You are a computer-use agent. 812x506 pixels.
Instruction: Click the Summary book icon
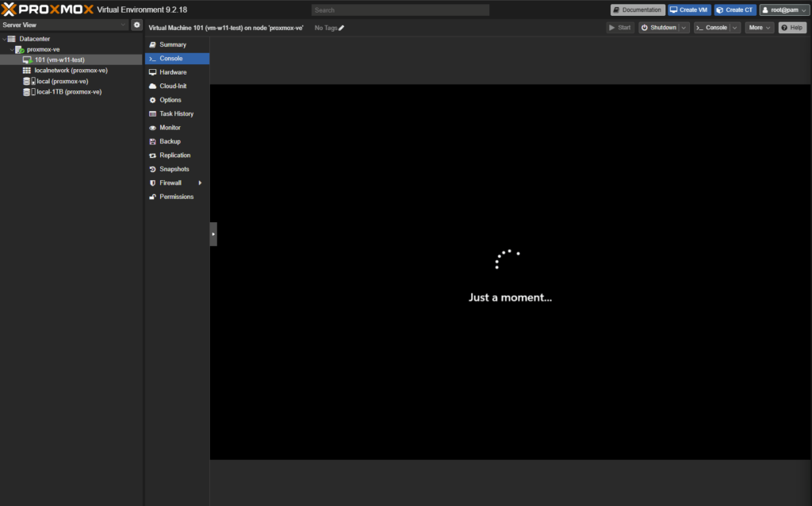[153, 44]
